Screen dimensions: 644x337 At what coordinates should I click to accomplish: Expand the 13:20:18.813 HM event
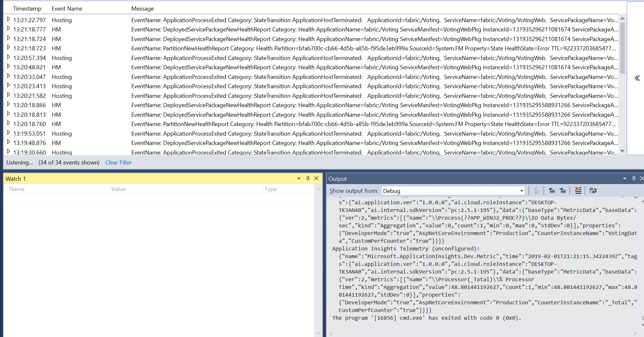8,114
